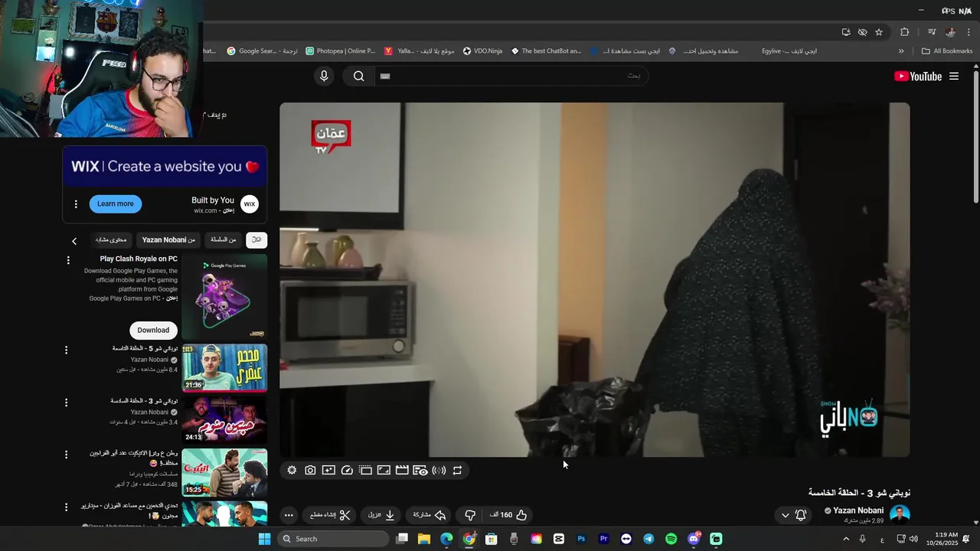Open Yazan Nobani channel avatar

pos(900,514)
